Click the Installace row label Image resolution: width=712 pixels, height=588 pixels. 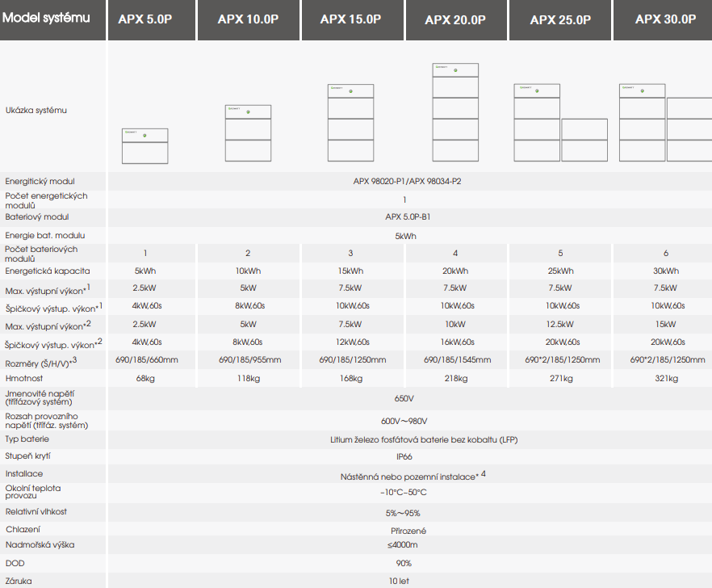(x=24, y=473)
